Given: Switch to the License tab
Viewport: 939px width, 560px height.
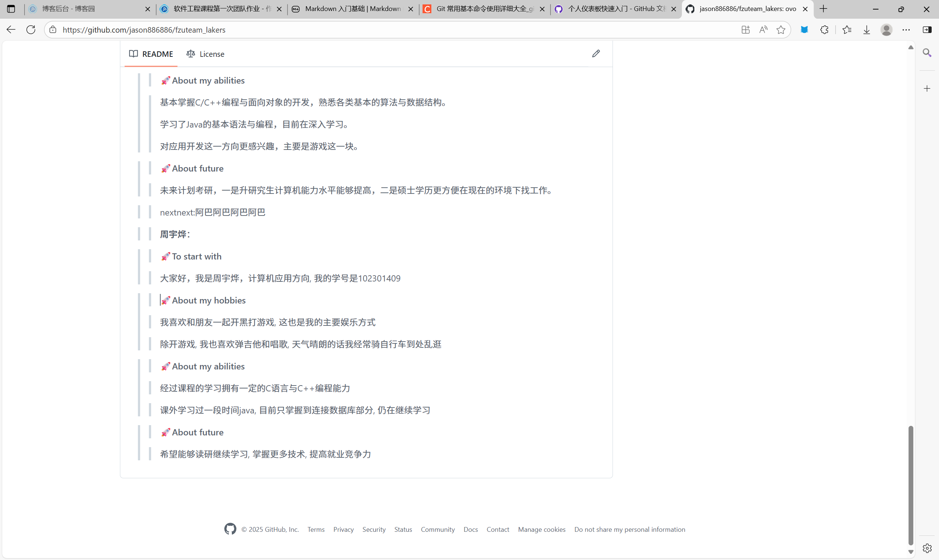Looking at the screenshot, I should coord(206,54).
